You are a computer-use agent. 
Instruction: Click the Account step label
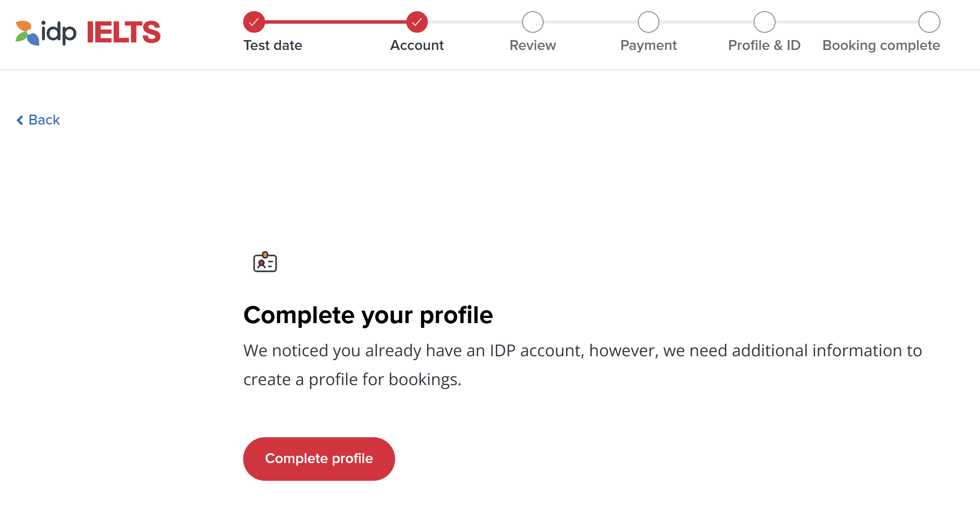coord(417,45)
